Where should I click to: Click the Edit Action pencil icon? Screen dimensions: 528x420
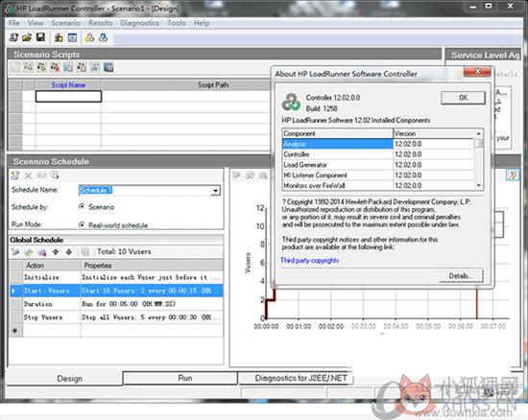click(x=29, y=252)
